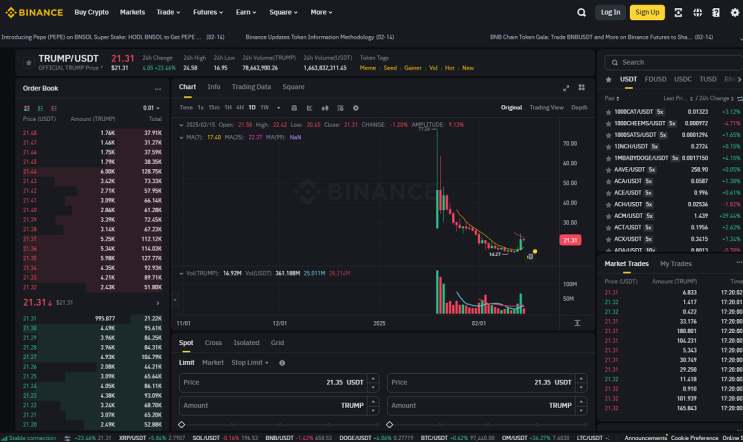
Task: Click the yellow Sign Up button
Action: tap(647, 12)
